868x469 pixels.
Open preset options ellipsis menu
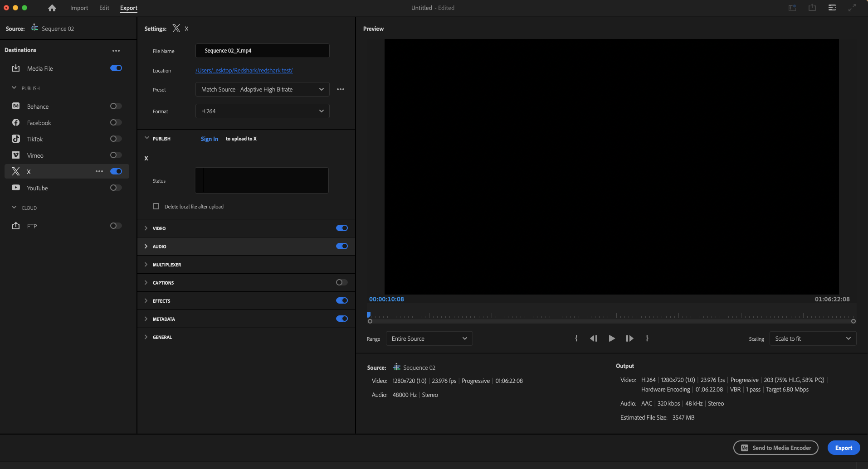coord(341,89)
